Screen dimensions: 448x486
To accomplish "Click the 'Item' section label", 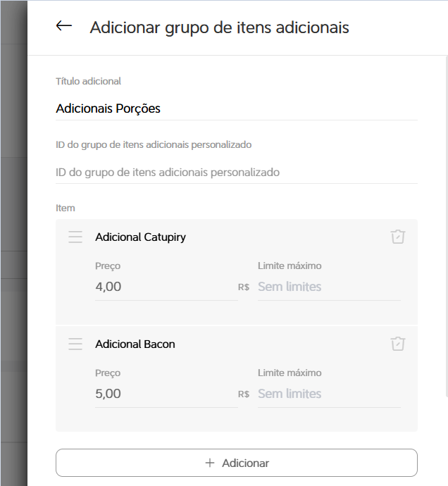I will 66,208.
